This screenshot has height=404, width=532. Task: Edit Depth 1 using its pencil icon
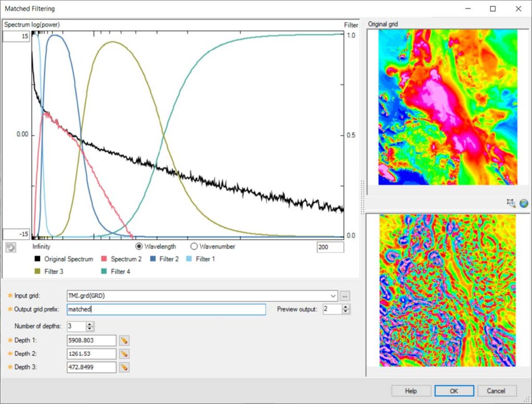tap(125, 341)
